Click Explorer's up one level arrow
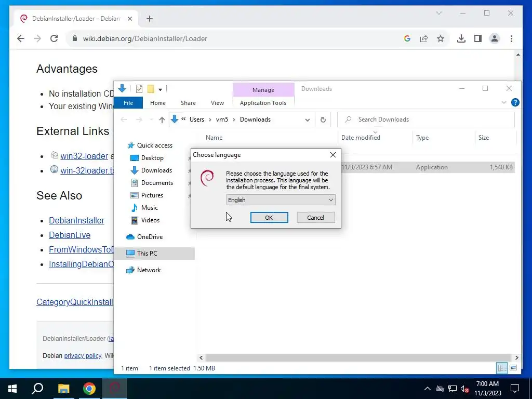 tap(162, 120)
